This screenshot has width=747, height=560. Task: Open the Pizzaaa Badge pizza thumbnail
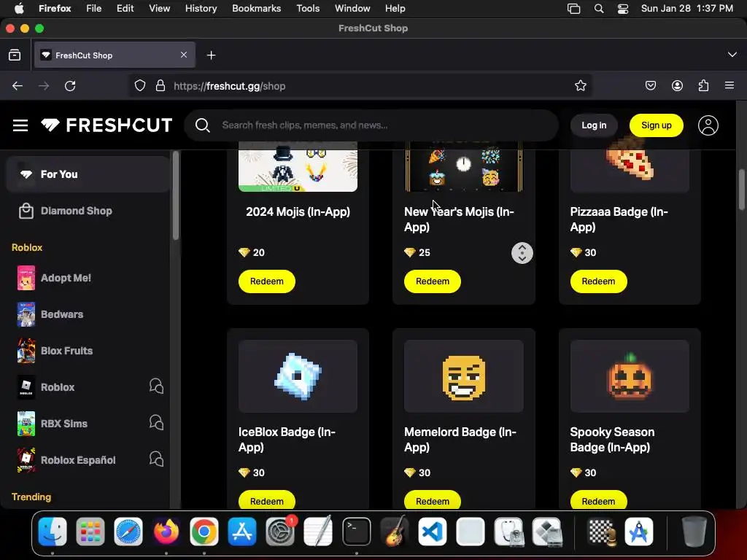pos(630,167)
